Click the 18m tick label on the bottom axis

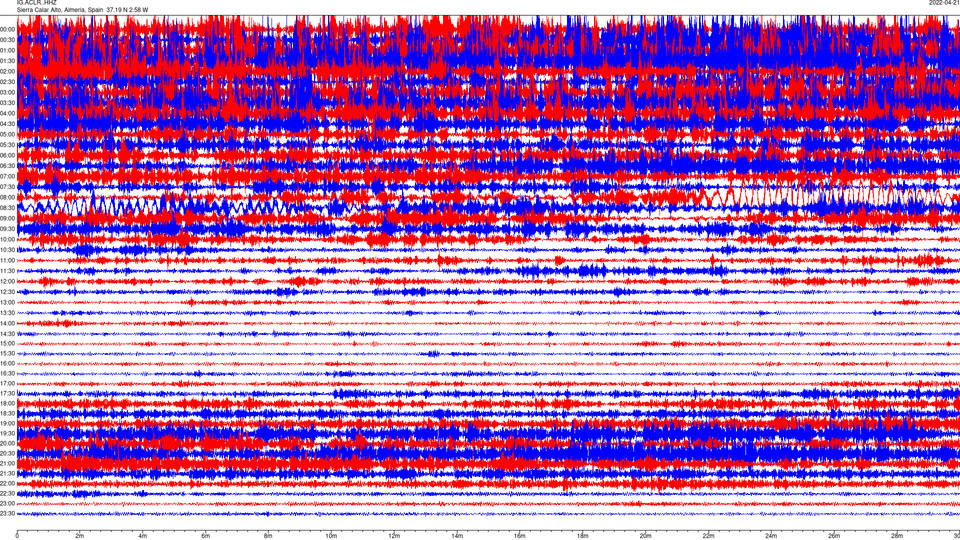click(x=582, y=535)
